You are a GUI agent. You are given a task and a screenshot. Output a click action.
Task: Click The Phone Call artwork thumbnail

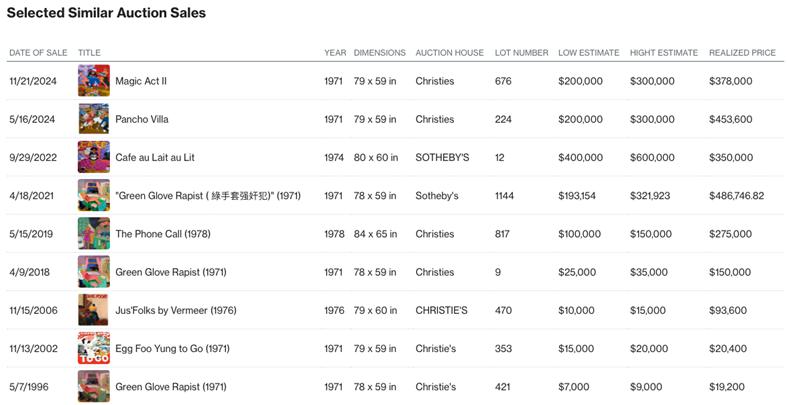94,234
